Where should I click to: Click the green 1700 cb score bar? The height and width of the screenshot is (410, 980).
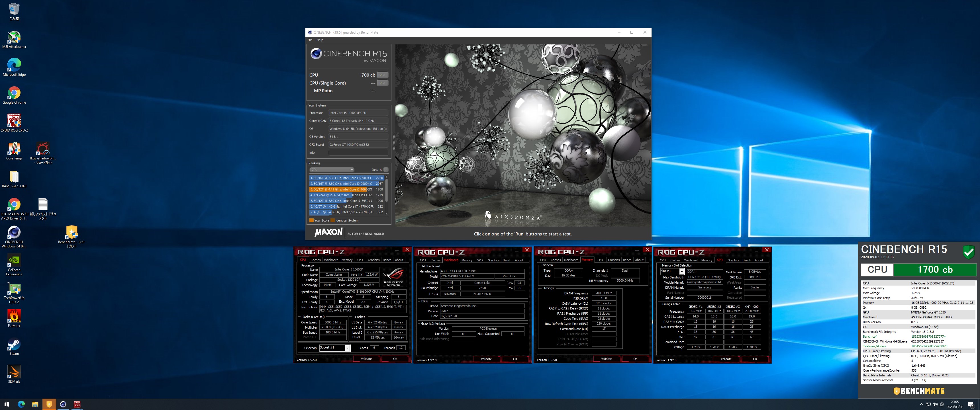tap(935, 270)
